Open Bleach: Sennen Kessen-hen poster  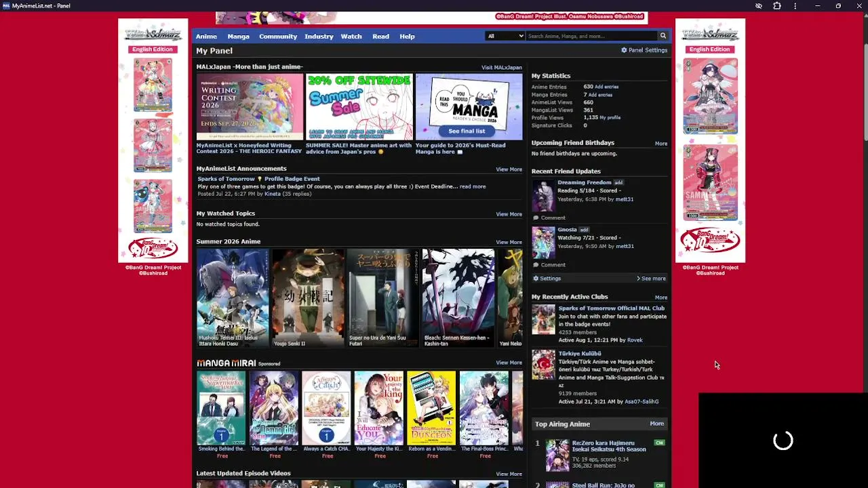(x=458, y=298)
